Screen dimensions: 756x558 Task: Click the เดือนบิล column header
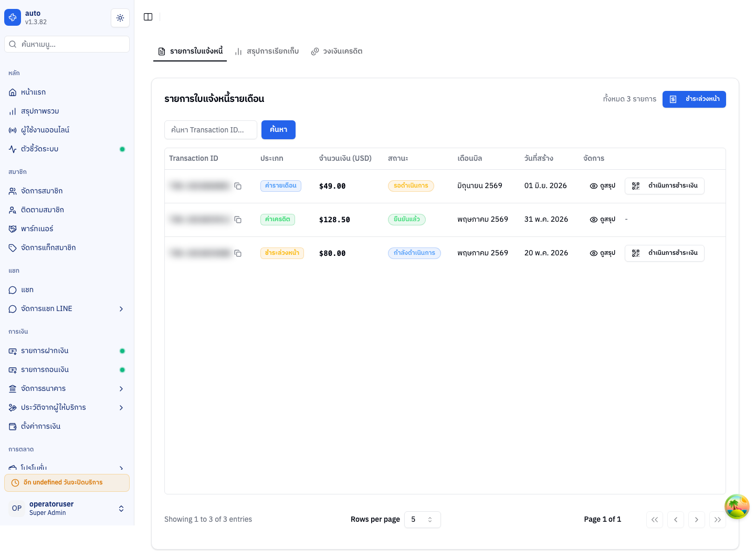(x=470, y=159)
